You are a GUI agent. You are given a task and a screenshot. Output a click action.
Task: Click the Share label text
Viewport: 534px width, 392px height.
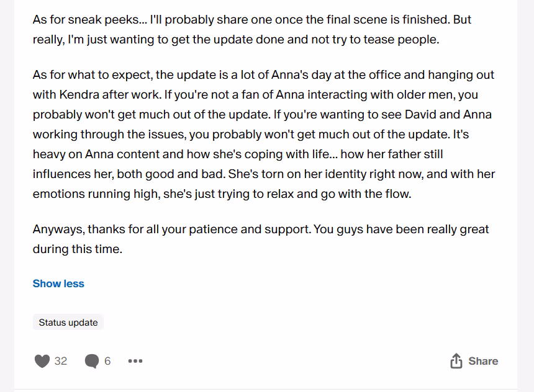[x=483, y=361]
